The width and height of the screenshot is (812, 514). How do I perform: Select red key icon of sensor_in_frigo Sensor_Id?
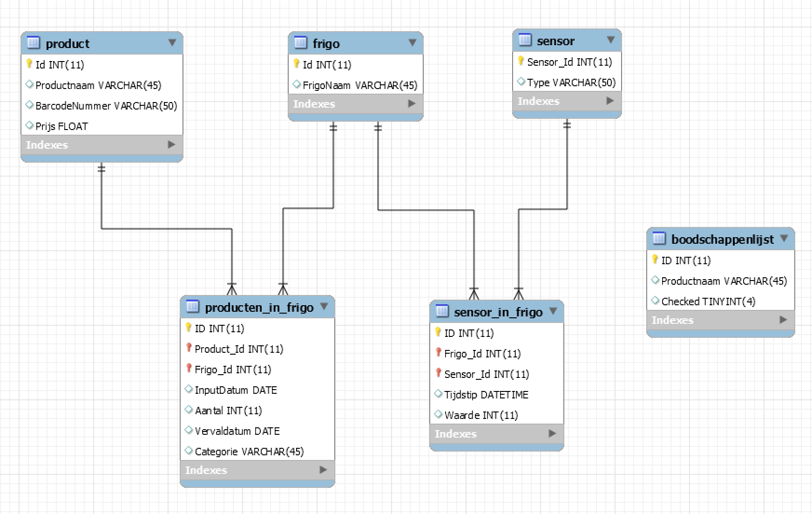[x=438, y=373]
